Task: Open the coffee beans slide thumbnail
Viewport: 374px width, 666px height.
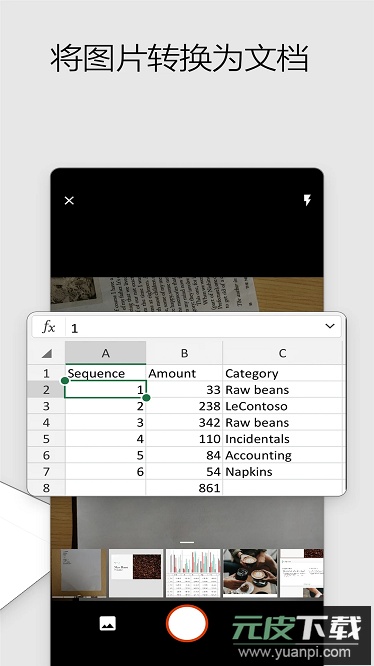Action: (x=136, y=573)
